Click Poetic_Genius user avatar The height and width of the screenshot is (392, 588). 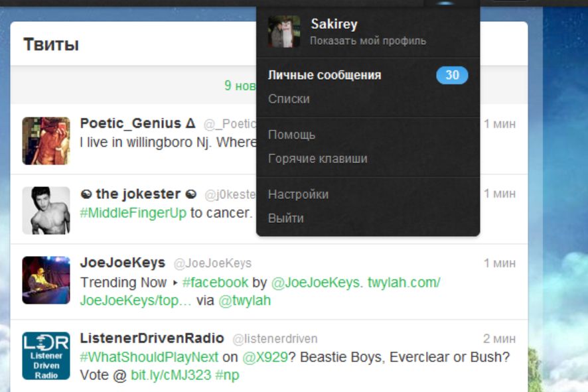tap(46, 141)
